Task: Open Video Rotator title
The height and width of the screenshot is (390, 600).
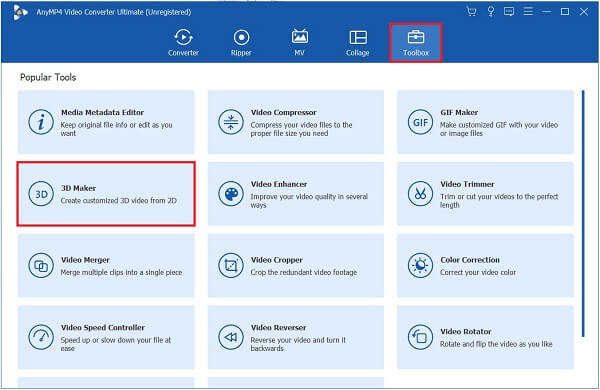Action: pyautogui.click(x=466, y=331)
